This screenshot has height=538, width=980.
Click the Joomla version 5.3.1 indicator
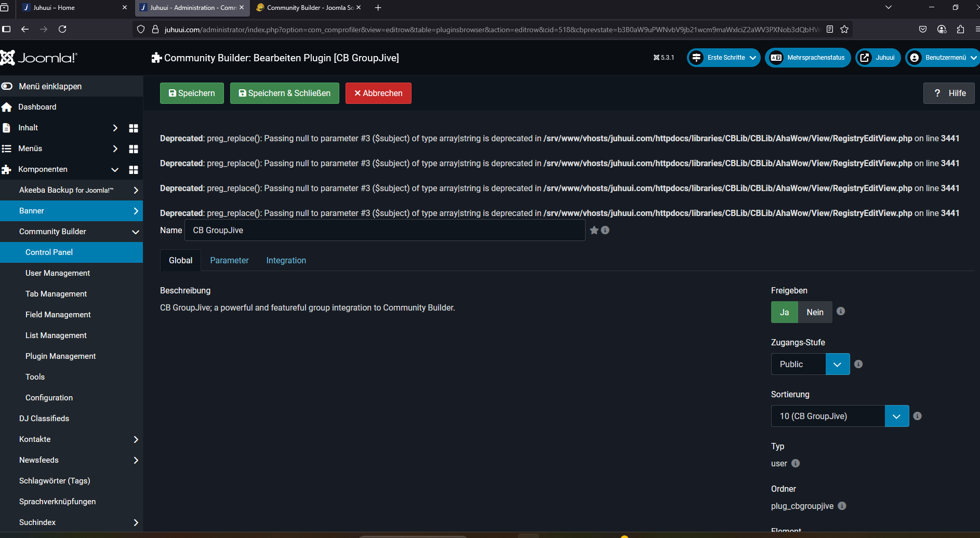pyautogui.click(x=664, y=58)
